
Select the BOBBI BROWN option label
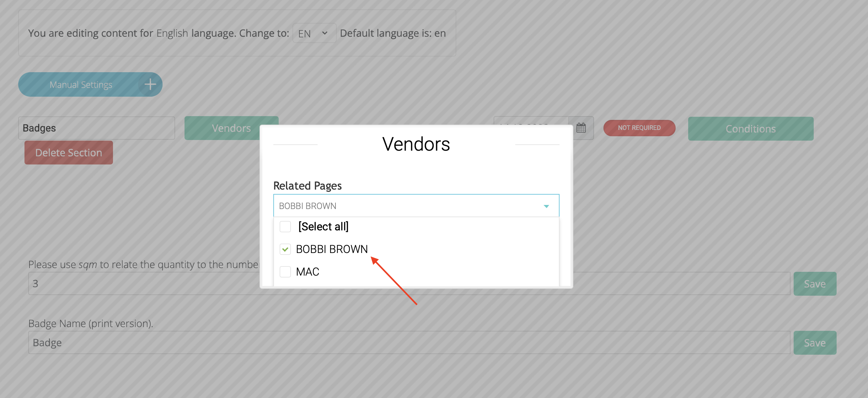[332, 249]
